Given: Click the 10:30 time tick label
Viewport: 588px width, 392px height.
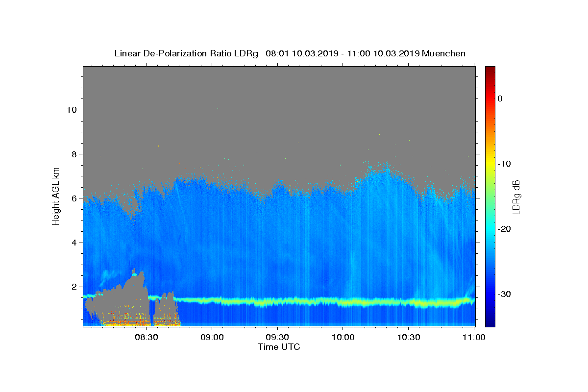Looking at the screenshot, I should [x=408, y=337].
